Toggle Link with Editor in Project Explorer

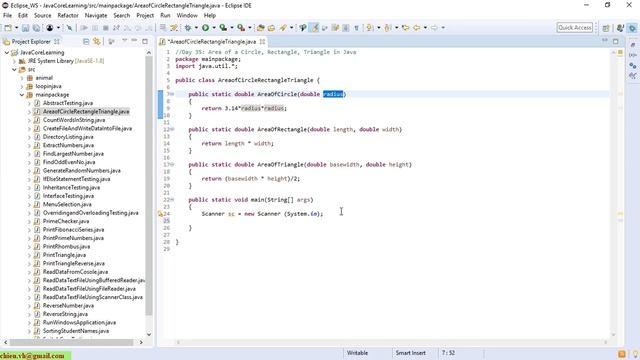point(97,42)
